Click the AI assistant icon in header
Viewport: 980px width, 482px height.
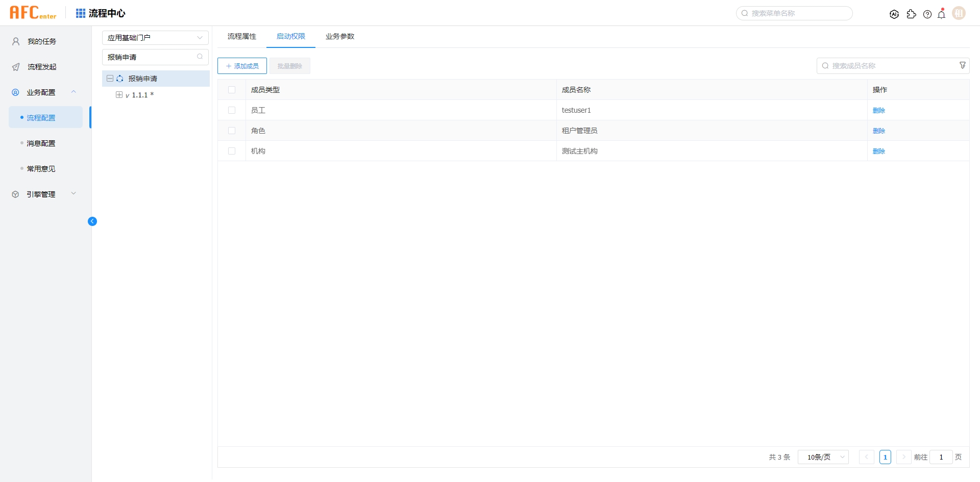pos(894,14)
